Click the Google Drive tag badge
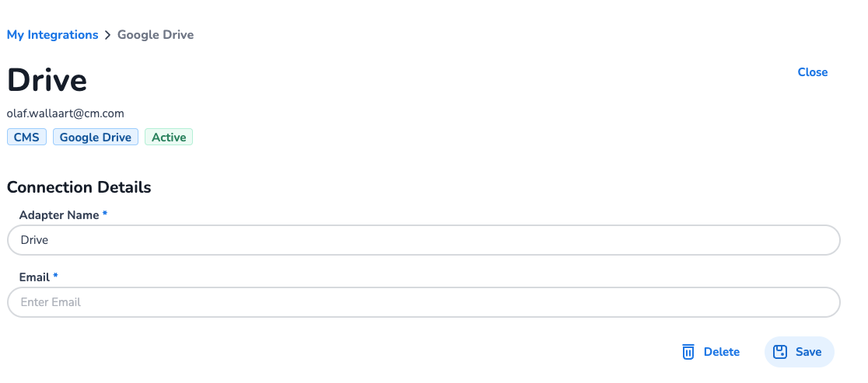This screenshot has width=868, height=383. tap(95, 137)
